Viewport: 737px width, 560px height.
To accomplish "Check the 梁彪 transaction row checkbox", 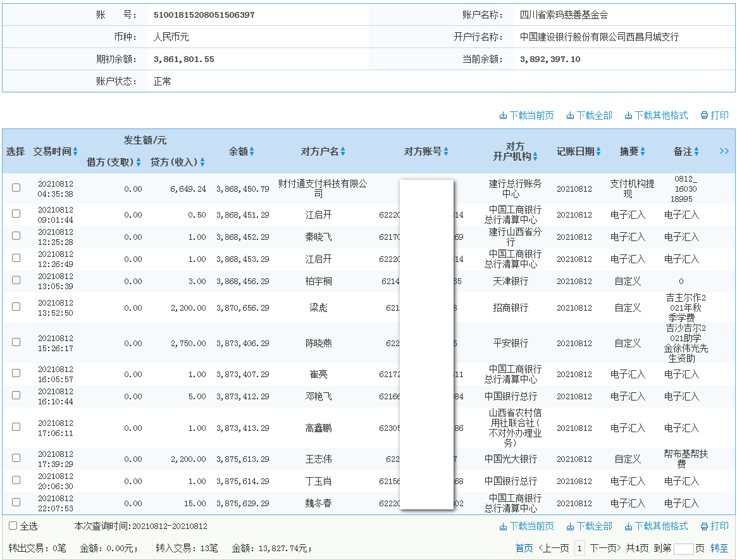I will click(16, 306).
